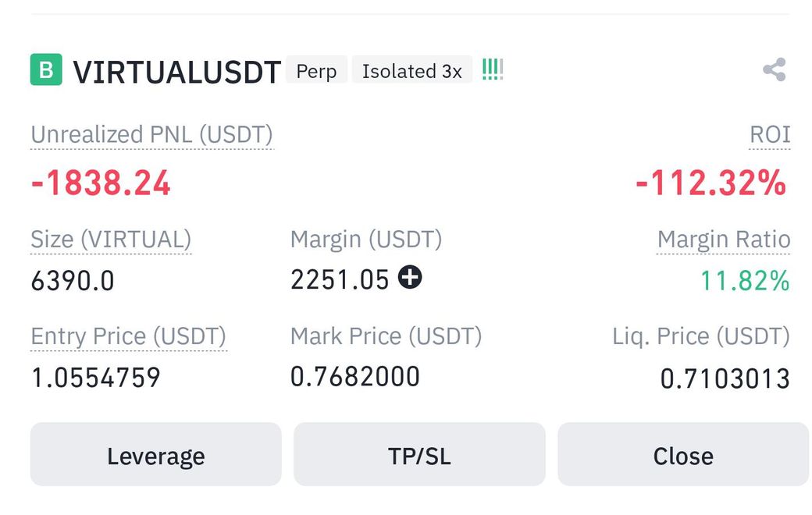The height and width of the screenshot is (515, 812).
Task: Tap the Perp contract tag
Action: coord(316,71)
